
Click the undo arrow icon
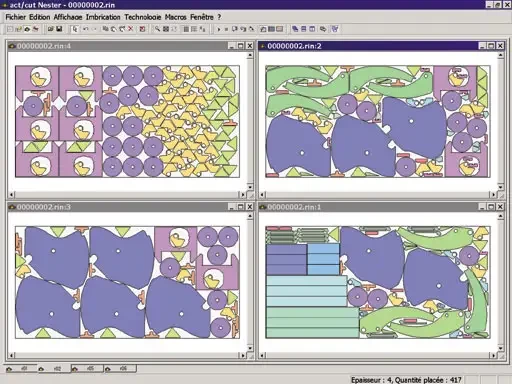coord(86,29)
